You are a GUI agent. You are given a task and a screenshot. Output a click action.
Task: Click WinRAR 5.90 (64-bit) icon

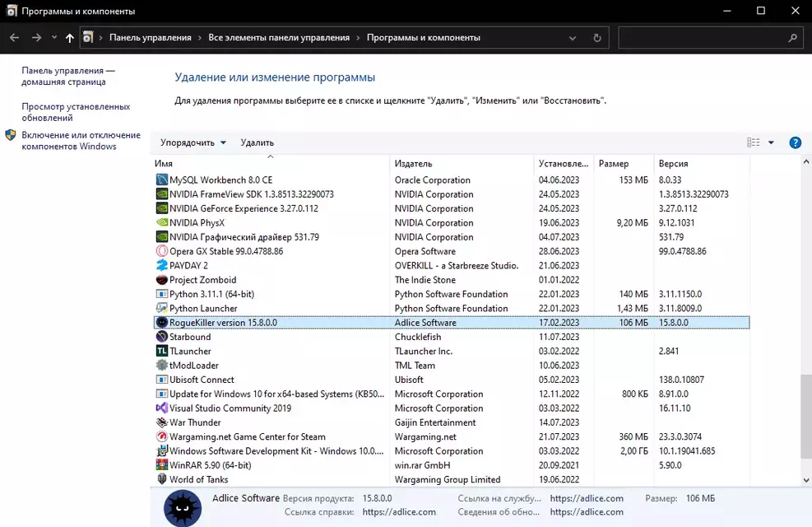(x=161, y=465)
